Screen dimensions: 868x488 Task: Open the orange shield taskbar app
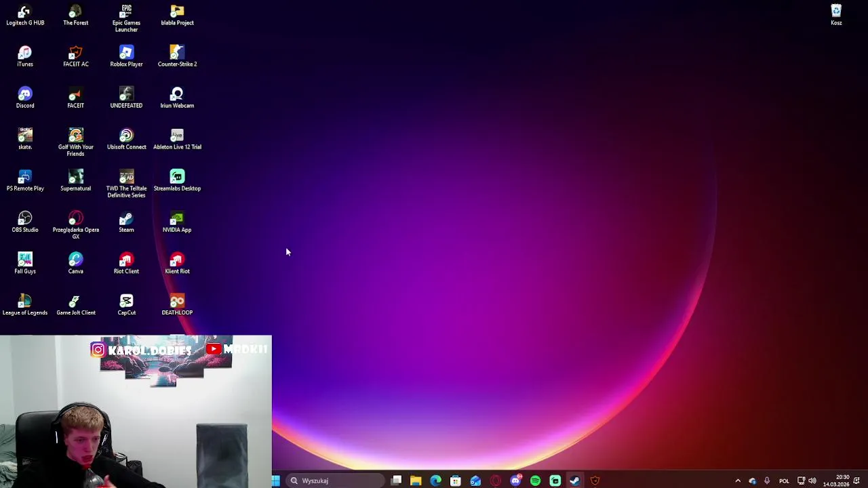point(595,481)
